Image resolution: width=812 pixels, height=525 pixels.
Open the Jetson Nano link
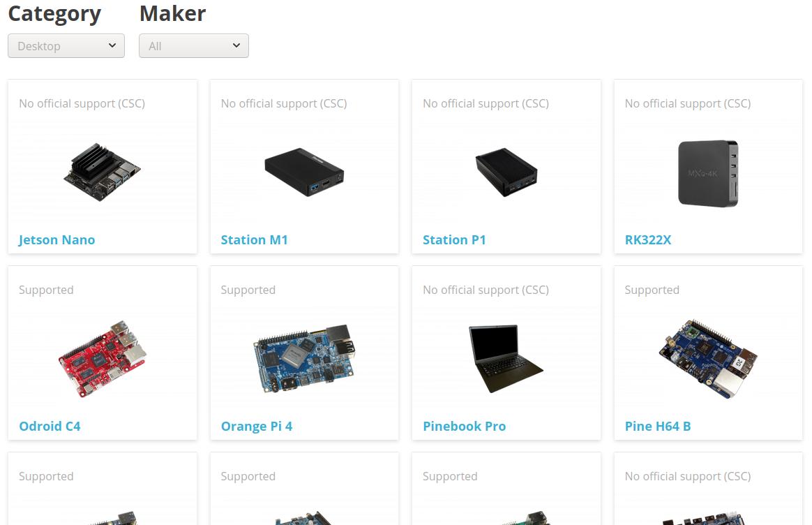[57, 240]
